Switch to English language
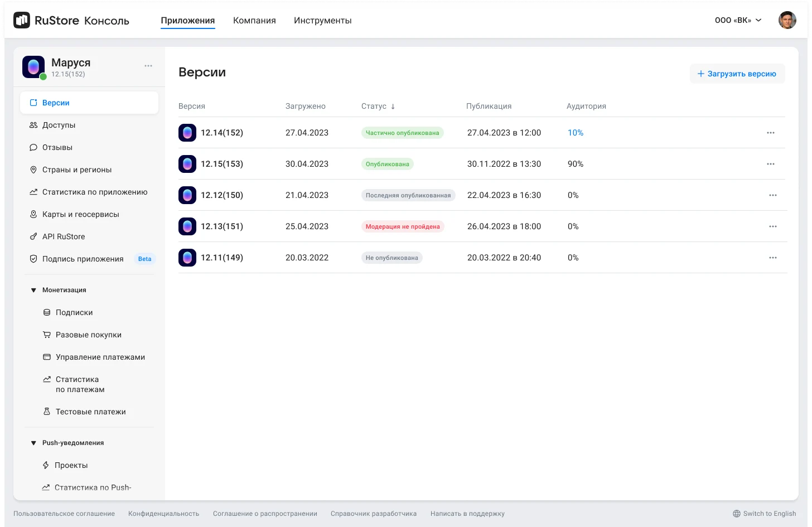This screenshot has width=812, height=527. (x=764, y=514)
